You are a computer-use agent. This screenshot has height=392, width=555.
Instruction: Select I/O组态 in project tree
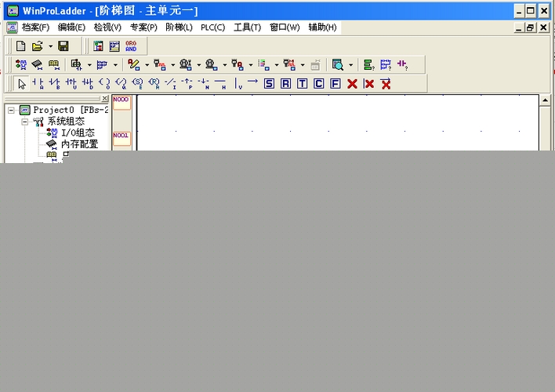pyautogui.click(x=78, y=133)
